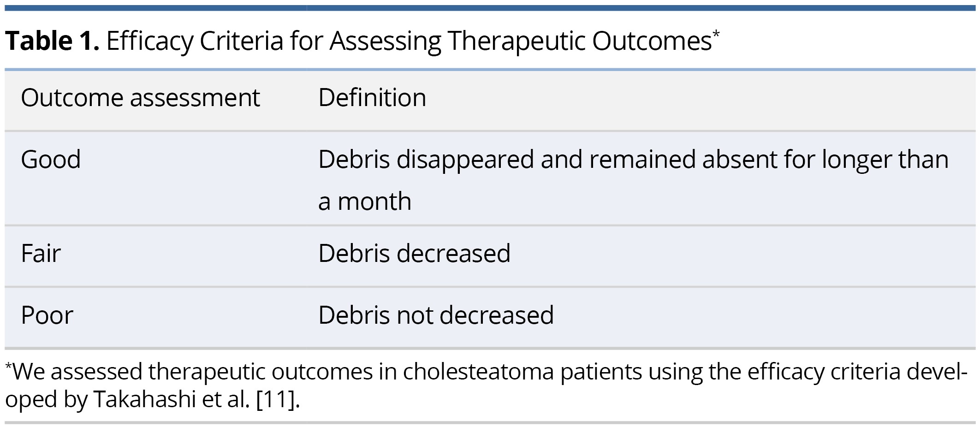Click the Takahashi et al. author name

pos(172,399)
